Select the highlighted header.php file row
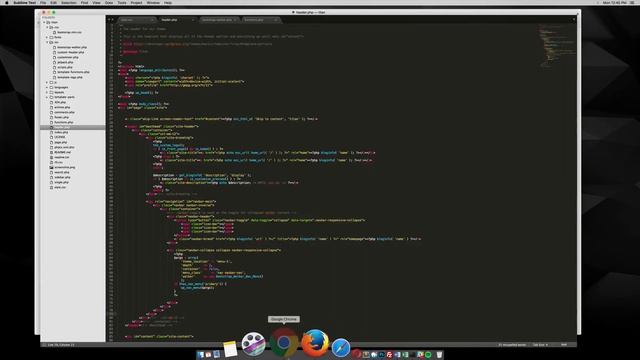The height and width of the screenshot is (360, 640). click(73, 127)
